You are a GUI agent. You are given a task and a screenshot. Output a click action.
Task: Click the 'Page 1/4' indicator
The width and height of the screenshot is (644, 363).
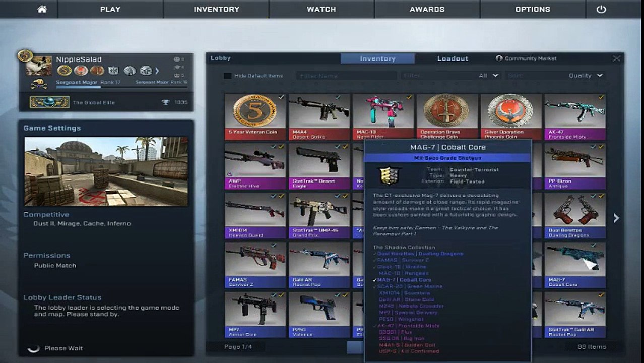pyautogui.click(x=238, y=347)
